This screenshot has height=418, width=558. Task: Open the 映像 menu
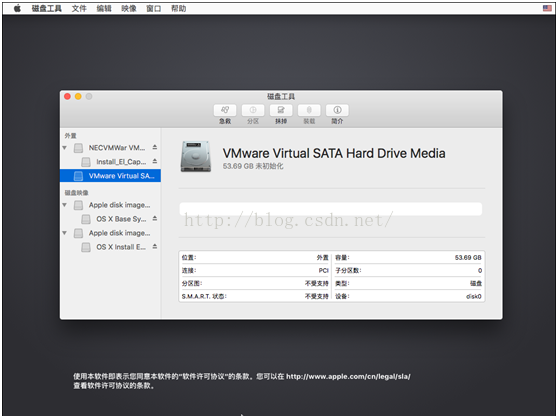click(x=129, y=9)
